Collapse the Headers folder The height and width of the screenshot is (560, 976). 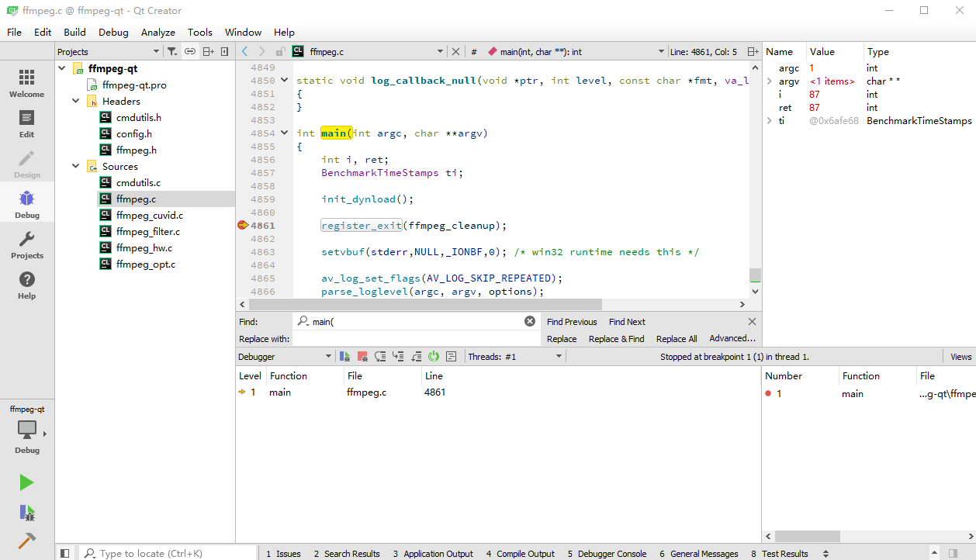click(76, 101)
